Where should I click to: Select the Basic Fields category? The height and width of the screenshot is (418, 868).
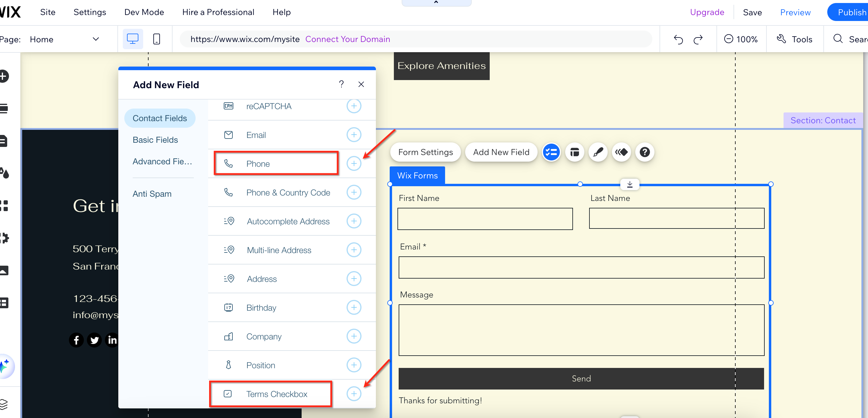coord(155,140)
